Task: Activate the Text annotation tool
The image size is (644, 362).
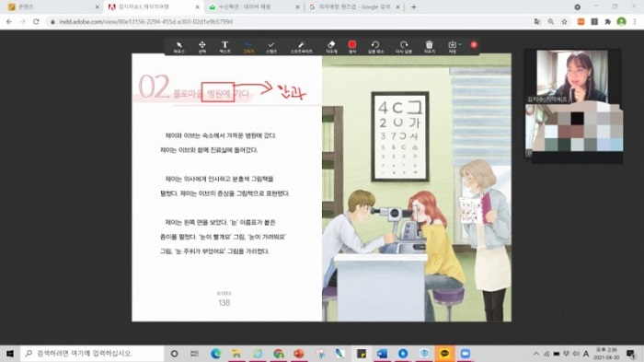Action: [224, 47]
